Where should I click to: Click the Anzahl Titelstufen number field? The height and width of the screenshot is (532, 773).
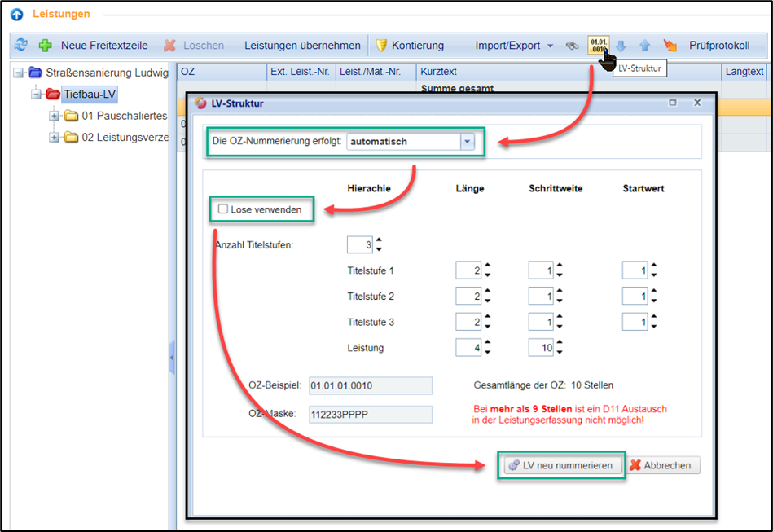[x=359, y=244]
